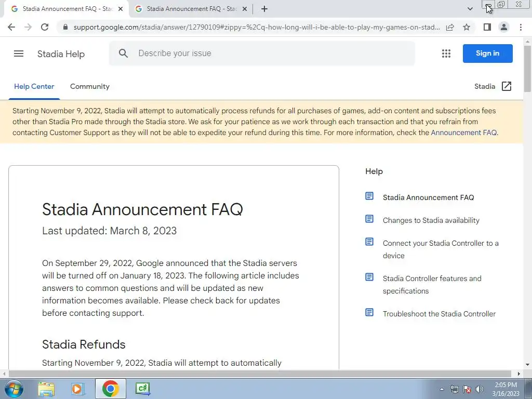
Task: Open Windows Explorer from taskbar
Action: click(46, 389)
